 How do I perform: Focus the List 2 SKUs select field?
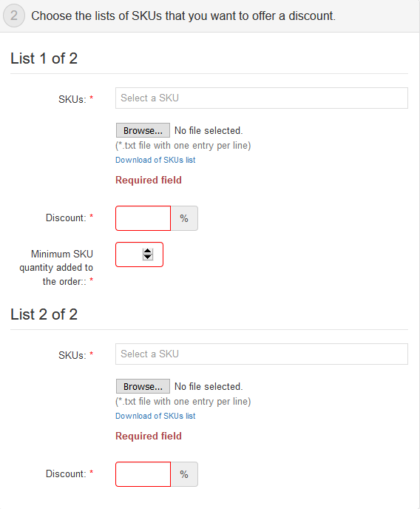[262, 354]
